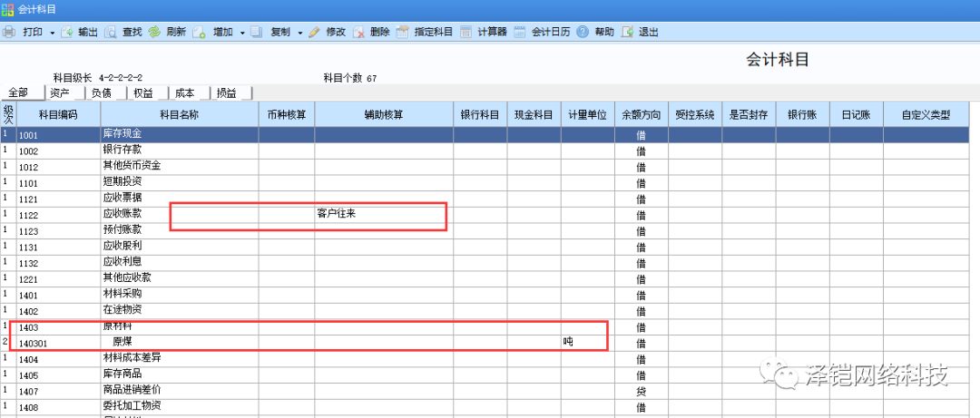Click the 帮助 (Help) icon
The image size is (980, 418).
[x=583, y=32]
